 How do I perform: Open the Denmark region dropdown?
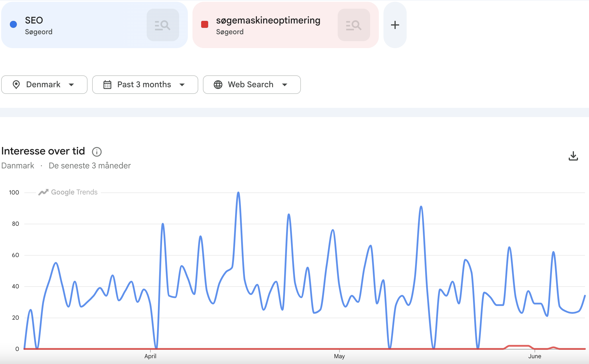pyautogui.click(x=44, y=85)
